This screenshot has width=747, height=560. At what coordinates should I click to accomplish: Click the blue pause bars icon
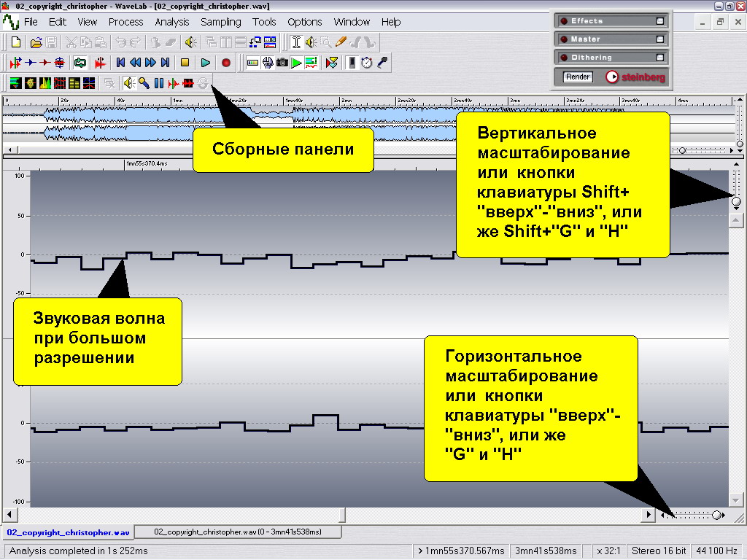[x=158, y=83]
